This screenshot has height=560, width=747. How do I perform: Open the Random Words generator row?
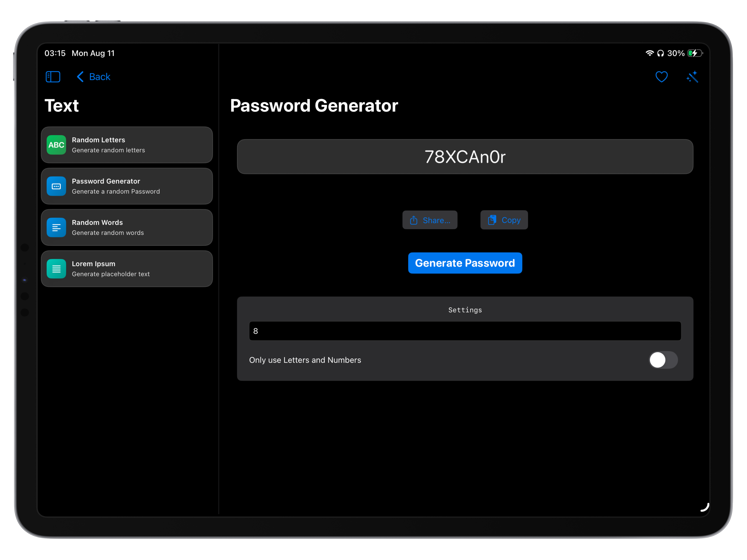(x=127, y=227)
